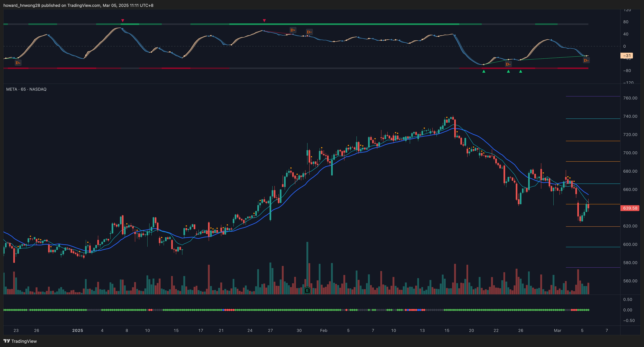Image resolution: width=644 pixels, height=347 pixels.
Task: Click the red down triangle near Jan 8
Action: [x=122, y=20]
